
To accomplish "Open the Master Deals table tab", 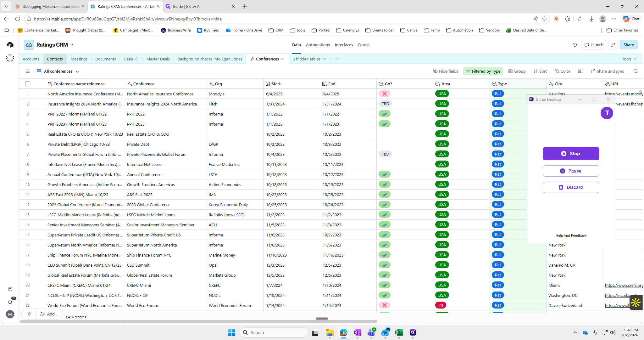I will pos(158,59).
